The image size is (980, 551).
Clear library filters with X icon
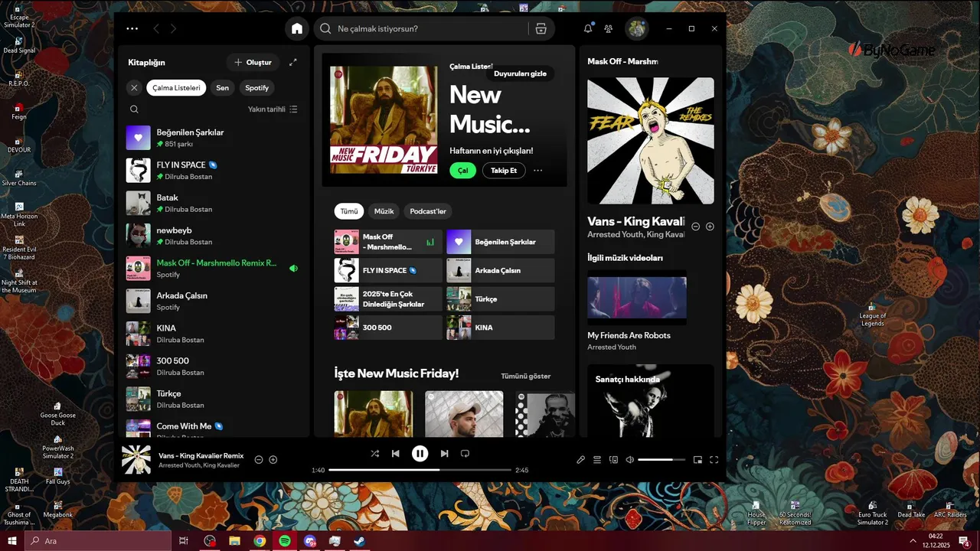point(134,88)
